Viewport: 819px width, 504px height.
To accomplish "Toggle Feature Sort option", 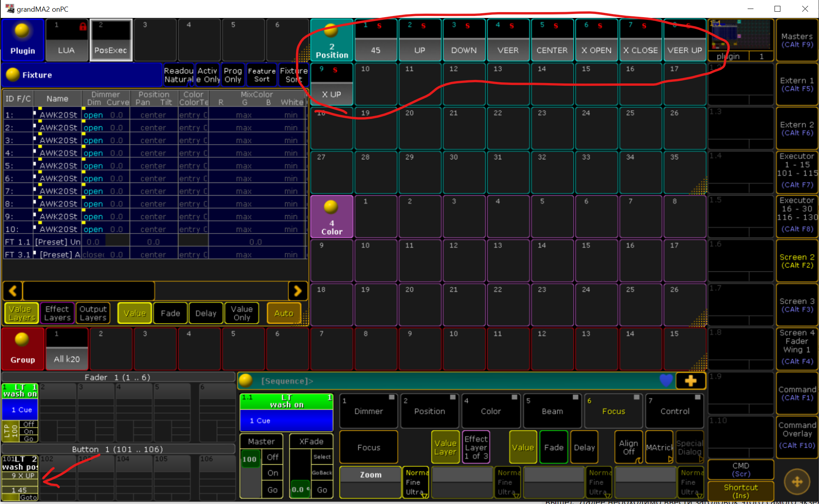I will pos(262,75).
